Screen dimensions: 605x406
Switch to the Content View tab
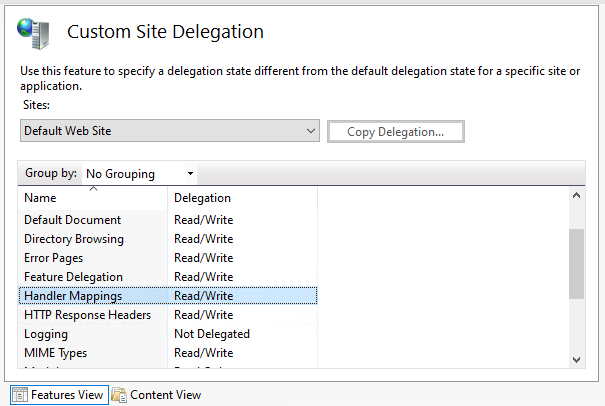157,395
